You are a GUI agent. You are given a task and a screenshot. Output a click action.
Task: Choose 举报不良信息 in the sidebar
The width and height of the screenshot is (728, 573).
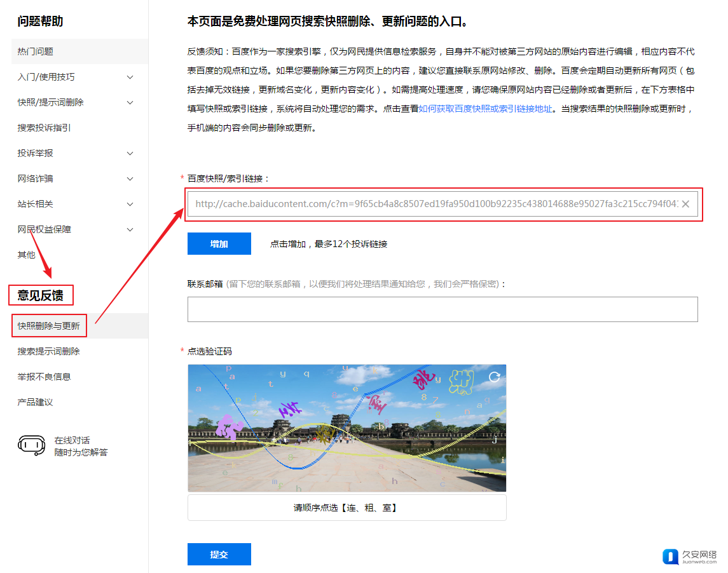pyautogui.click(x=44, y=377)
